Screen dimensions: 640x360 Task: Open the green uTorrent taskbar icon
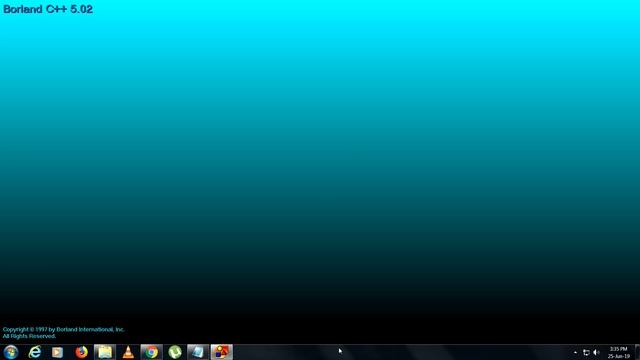[175, 352]
